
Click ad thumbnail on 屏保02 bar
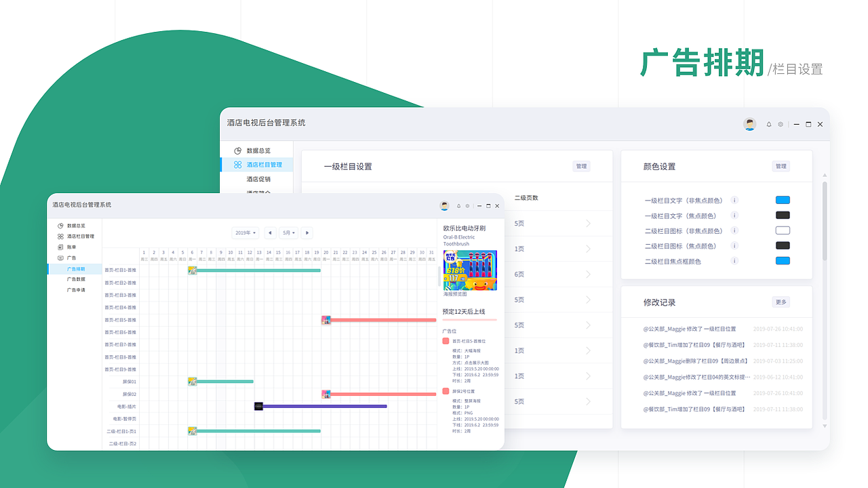(x=326, y=394)
